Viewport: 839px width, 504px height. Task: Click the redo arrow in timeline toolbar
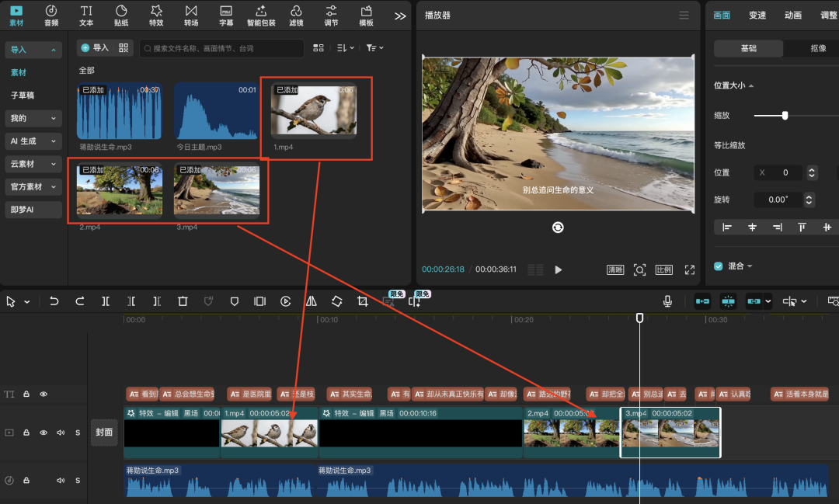[79, 301]
